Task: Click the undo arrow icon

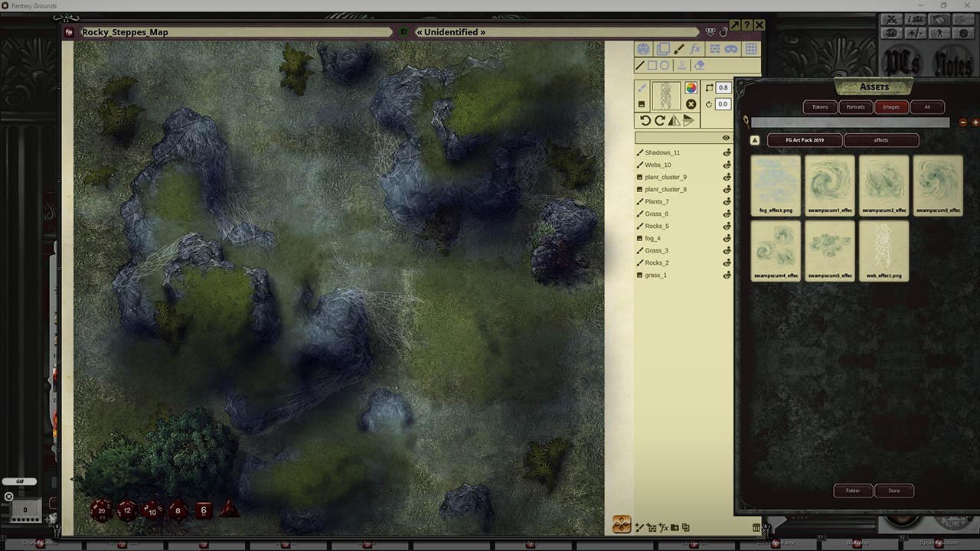Action: click(644, 120)
